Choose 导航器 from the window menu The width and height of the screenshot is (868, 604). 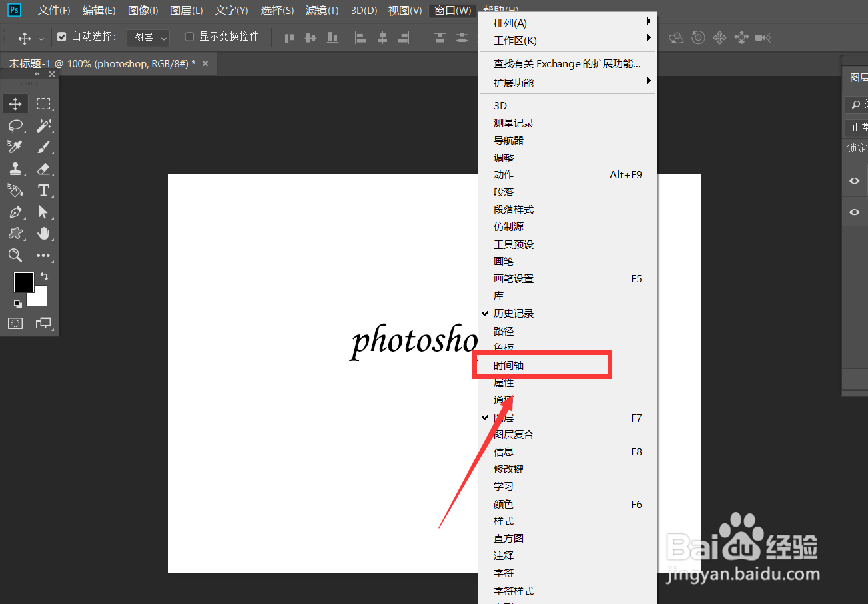[x=568, y=141]
